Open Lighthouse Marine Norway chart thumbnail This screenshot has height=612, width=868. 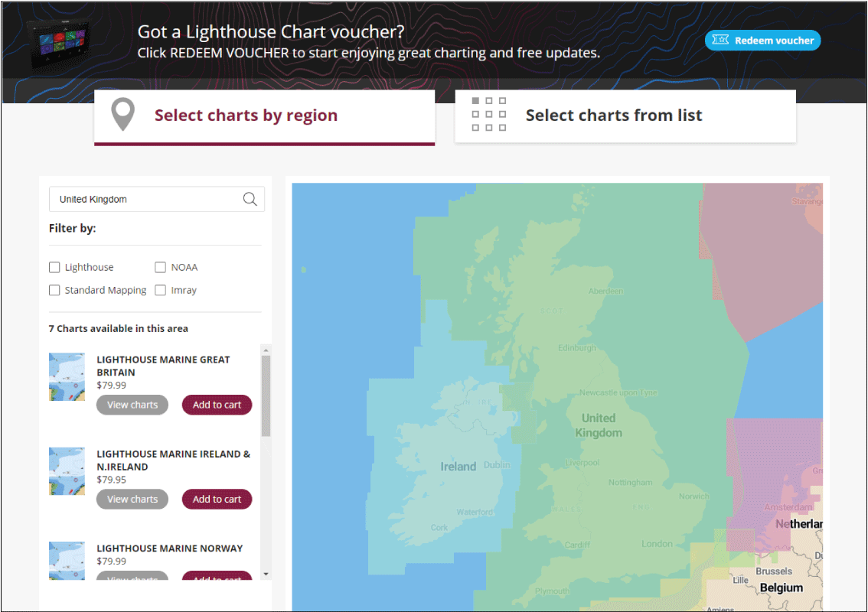click(67, 560)
